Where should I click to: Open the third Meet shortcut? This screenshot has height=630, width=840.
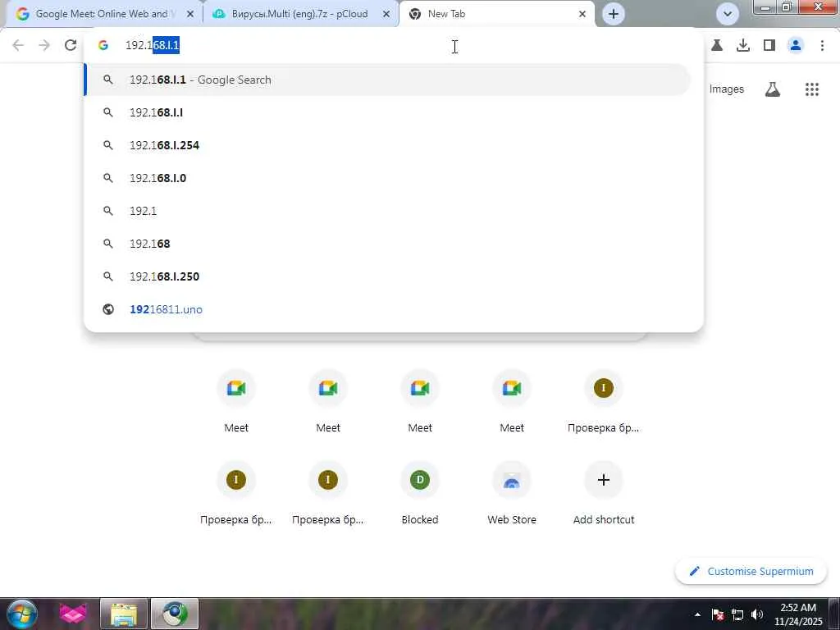[x=420, y=401]
